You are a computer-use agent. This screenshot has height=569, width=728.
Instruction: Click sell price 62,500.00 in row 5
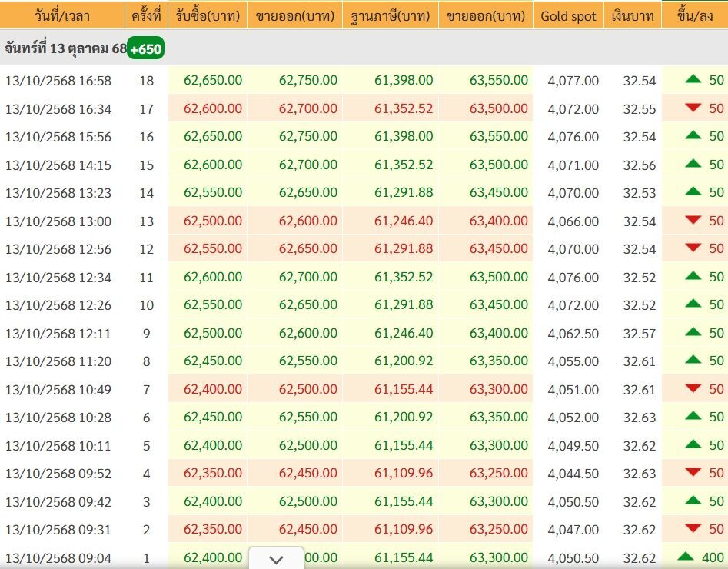(308, 445)
